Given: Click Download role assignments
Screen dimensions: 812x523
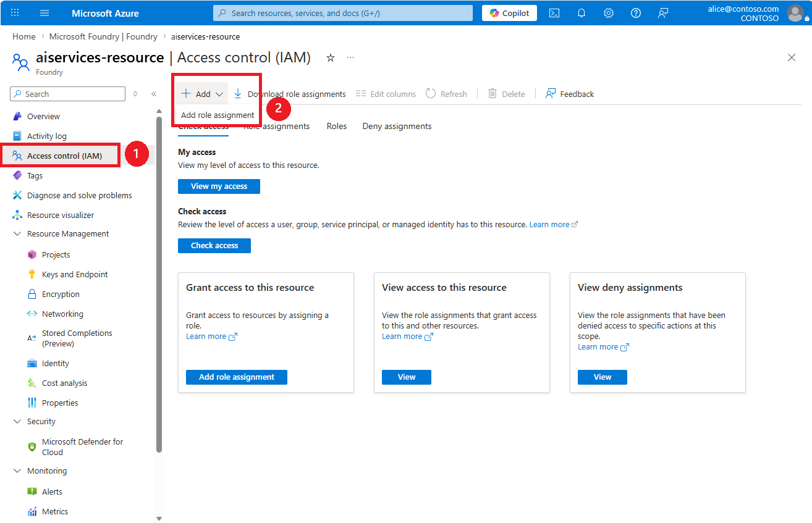Looking at the screenshot, I should [x=289, y=94].
